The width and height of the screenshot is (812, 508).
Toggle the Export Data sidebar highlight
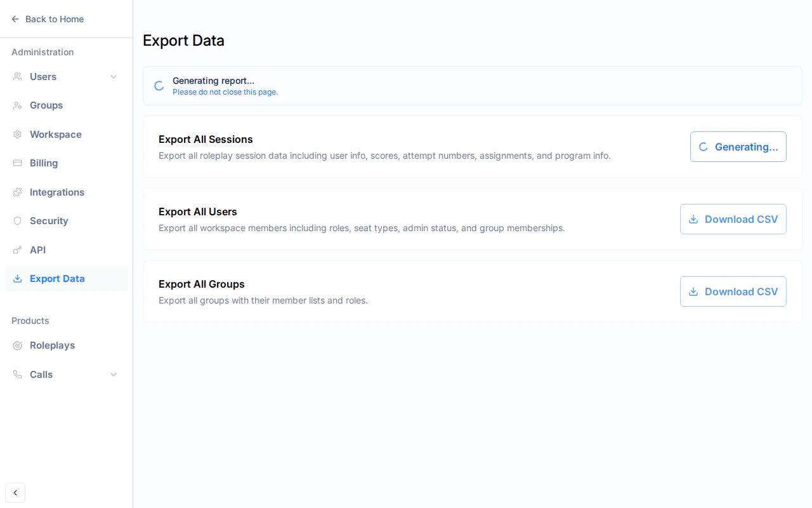(57, 278)
